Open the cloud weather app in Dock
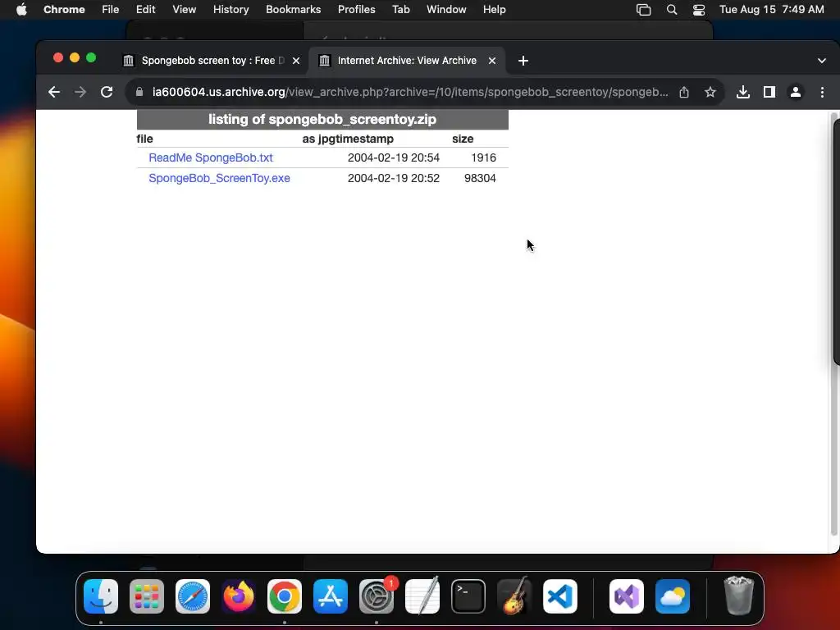Screen dimensions: 840x630 pos(673,596)
